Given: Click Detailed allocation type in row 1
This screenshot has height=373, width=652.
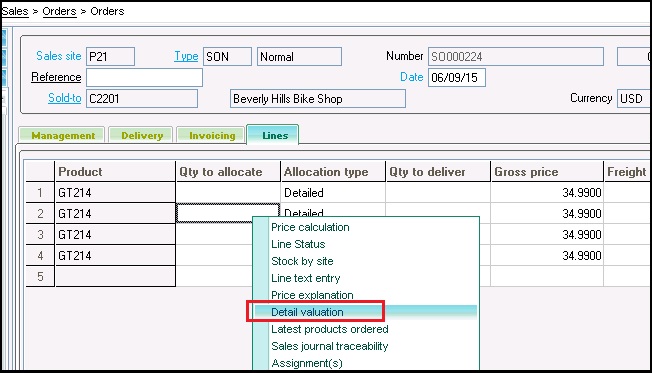Looking at the screenshot, I should pyautogui.click(x=333, y=193).
